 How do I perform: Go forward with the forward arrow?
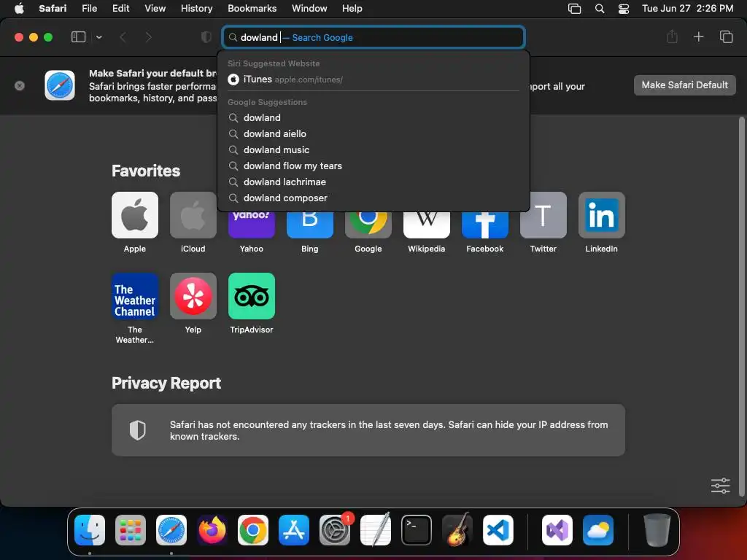pos(149,37)
